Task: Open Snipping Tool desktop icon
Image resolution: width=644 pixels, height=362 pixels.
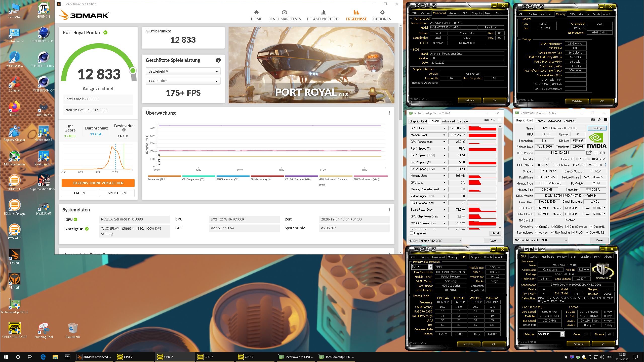Action: click(44, 330)
